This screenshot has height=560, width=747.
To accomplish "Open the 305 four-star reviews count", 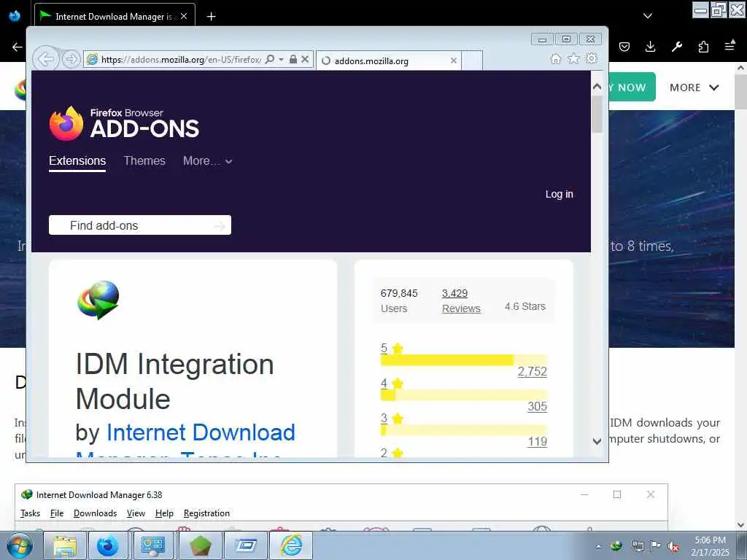I will [x=537, y=407].
